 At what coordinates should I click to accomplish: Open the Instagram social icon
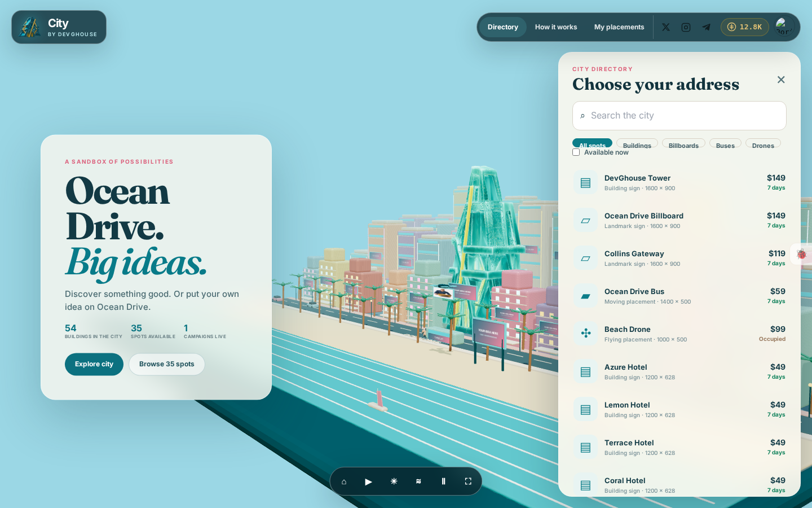pos(686,27)
